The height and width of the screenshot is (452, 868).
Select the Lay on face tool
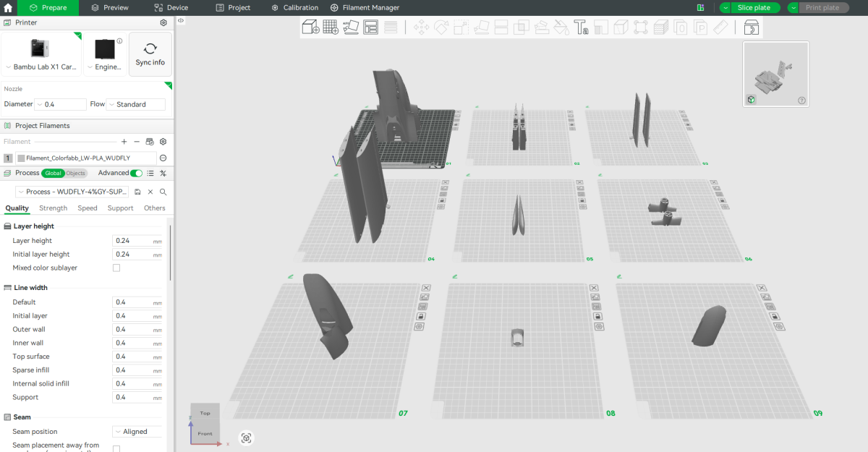tap(481, 27)
